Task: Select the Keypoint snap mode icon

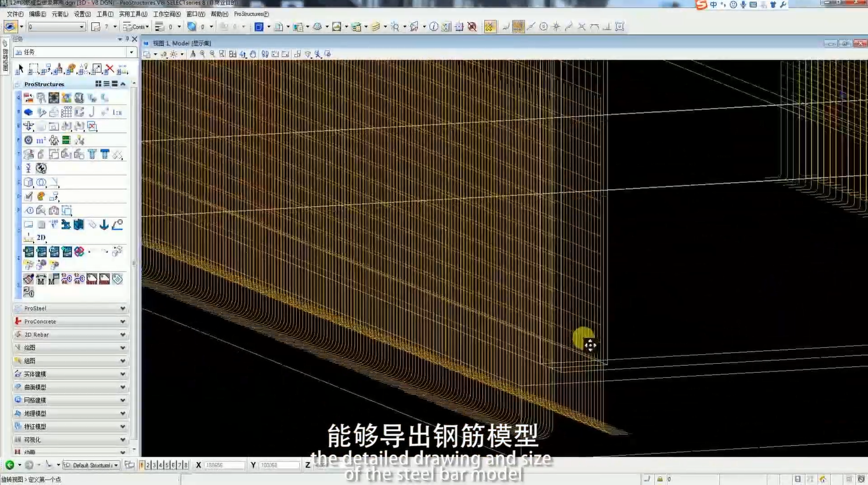Action: click(518, 27)
